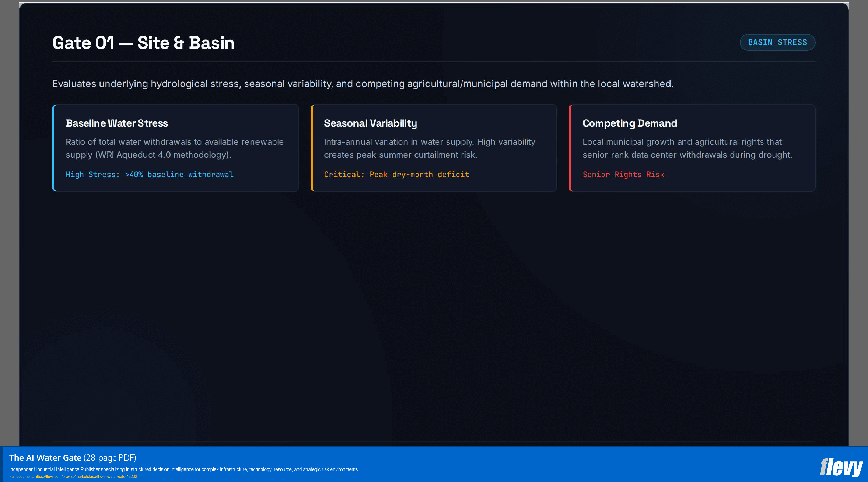868x482 pixels.
Task: Click the 'Local municipal growth' description text
Action: tap(687, 148)
